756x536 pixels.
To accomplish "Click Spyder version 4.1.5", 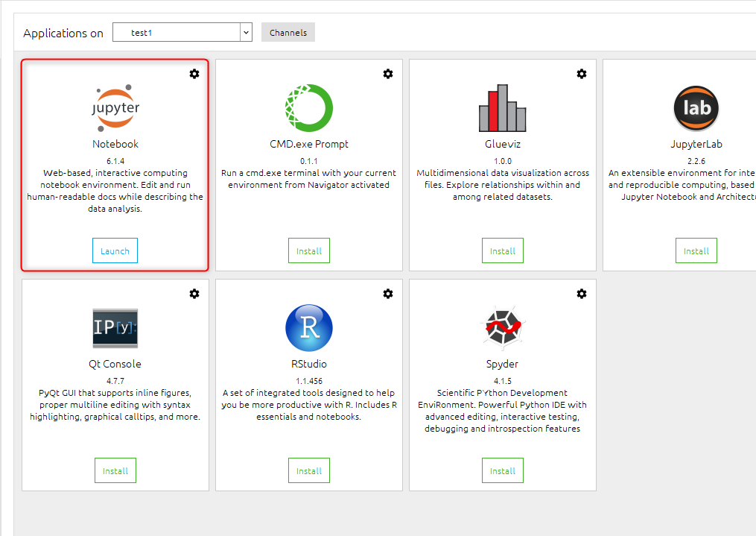I will click(503, 381).
